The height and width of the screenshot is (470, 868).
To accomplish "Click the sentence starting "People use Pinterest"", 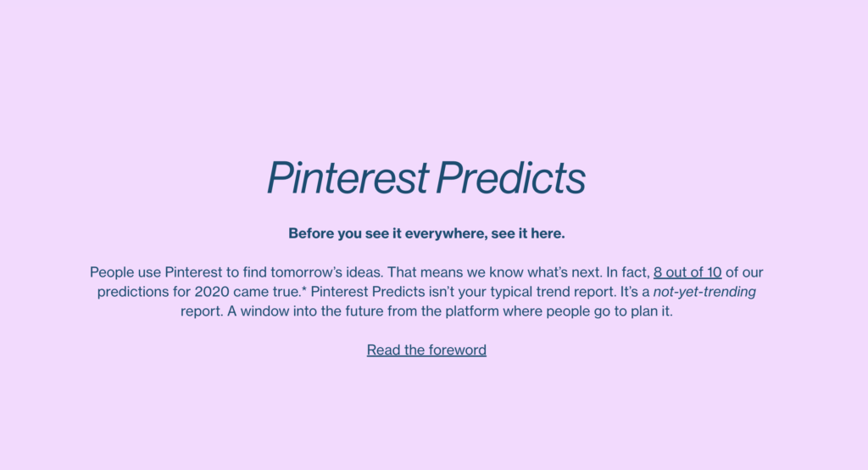I will click(x=236, y=272).
